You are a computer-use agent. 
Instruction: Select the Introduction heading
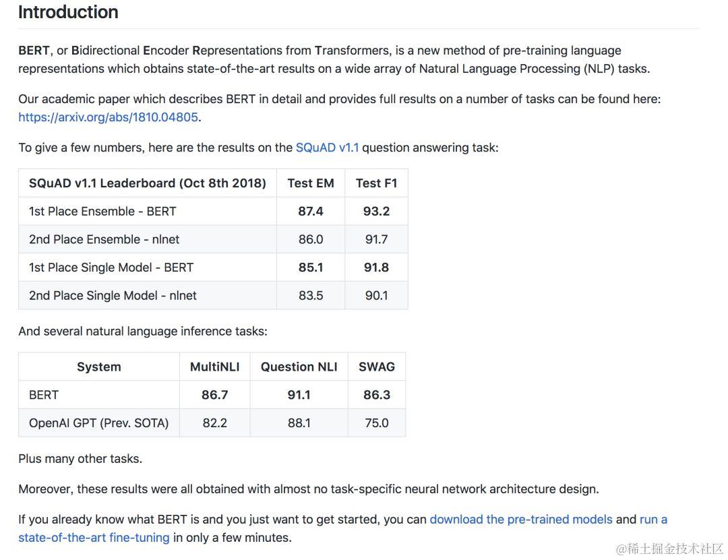tap(68, 12)
